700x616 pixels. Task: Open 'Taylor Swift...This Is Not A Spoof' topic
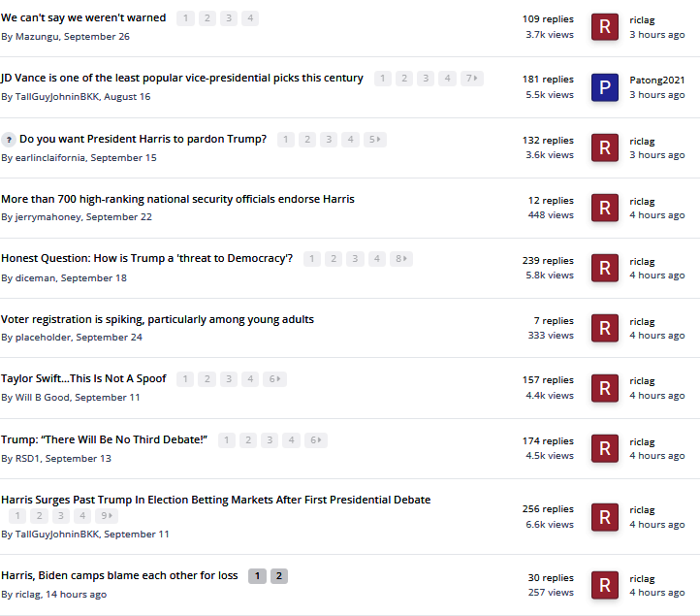point(83,378)
